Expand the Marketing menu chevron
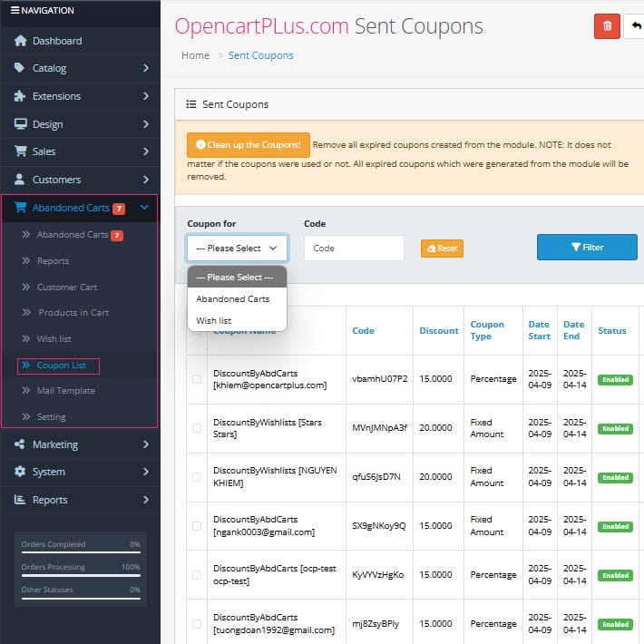 (x=146, y=444)
